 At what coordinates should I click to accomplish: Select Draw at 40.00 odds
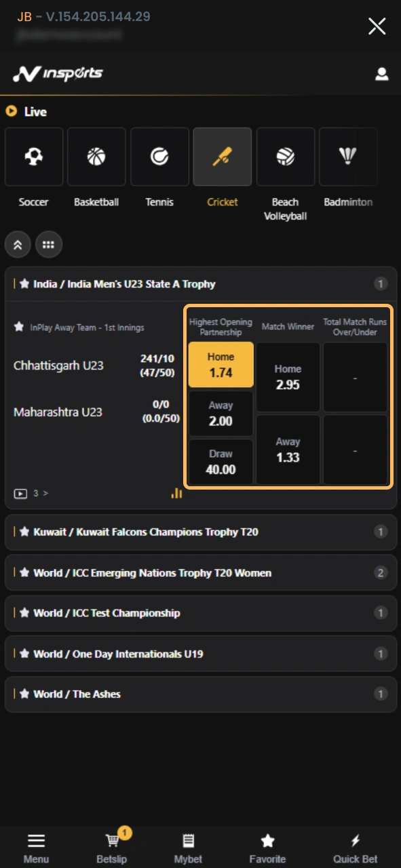coord(220,460)
